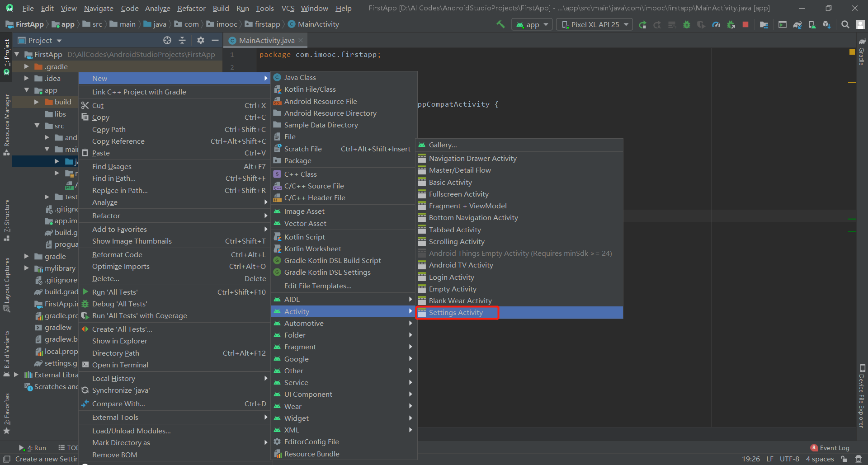Click 4 spaces indent setting in status bar
The image size is (868, 465).
(820, 459)
